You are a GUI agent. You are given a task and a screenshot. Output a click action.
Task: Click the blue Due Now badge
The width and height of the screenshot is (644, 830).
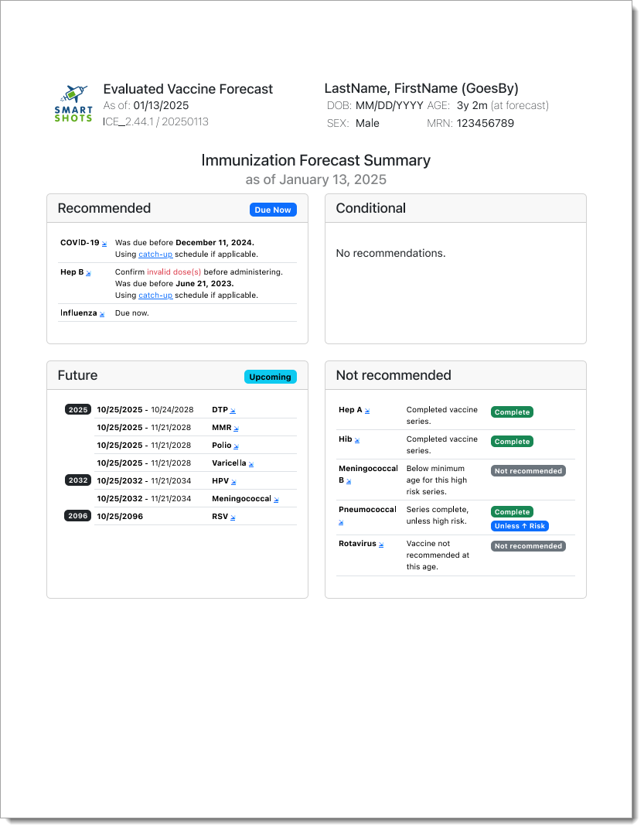tap(273, 210)
